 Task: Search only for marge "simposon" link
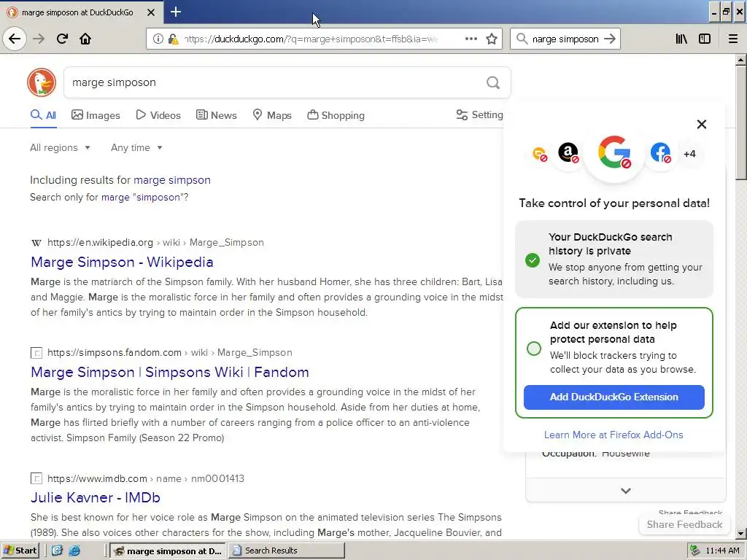(x=141, y=197)
